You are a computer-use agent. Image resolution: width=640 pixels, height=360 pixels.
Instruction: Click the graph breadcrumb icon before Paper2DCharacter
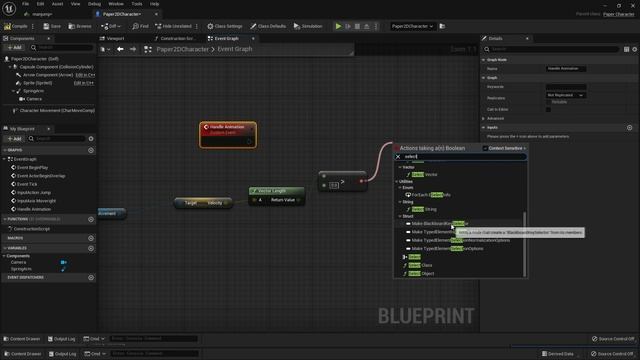(148, 49)
